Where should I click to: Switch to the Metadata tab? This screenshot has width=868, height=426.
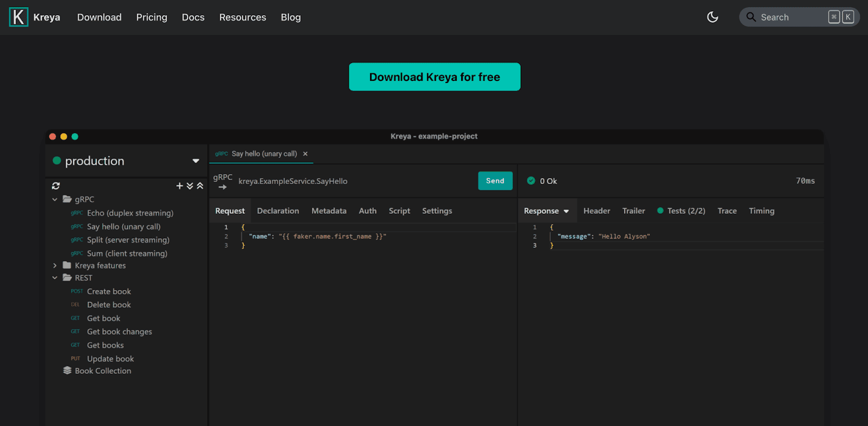click(x=329, y=211)
